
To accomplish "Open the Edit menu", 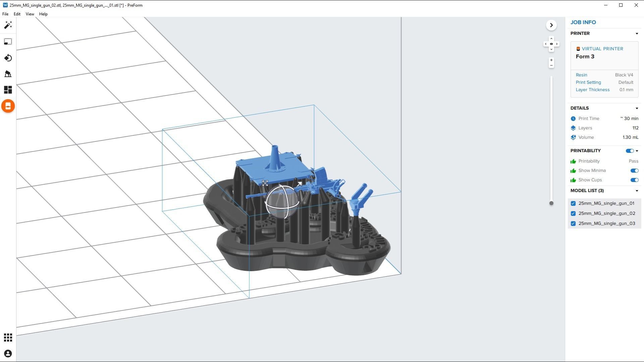I will click(17, 14).
